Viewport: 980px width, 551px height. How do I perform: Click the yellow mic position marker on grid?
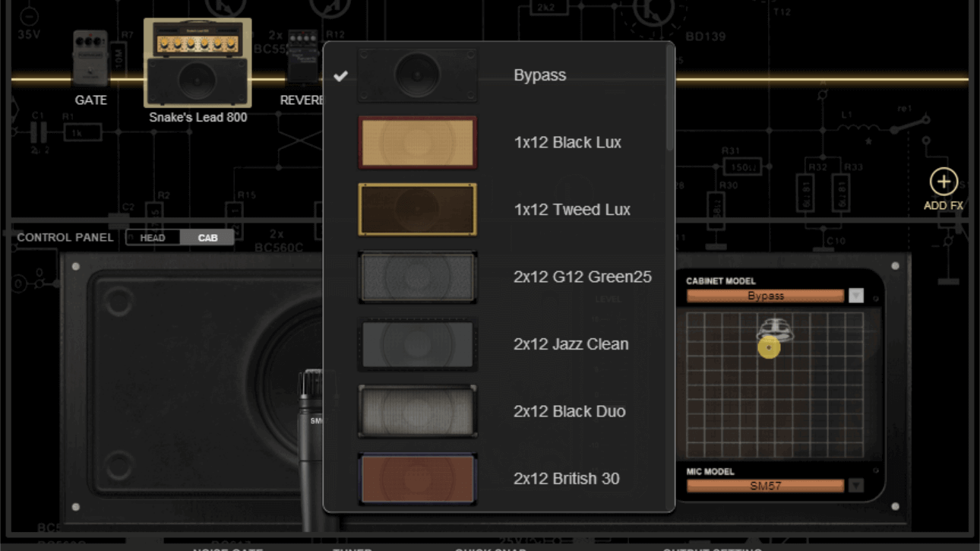pos(769,348)
